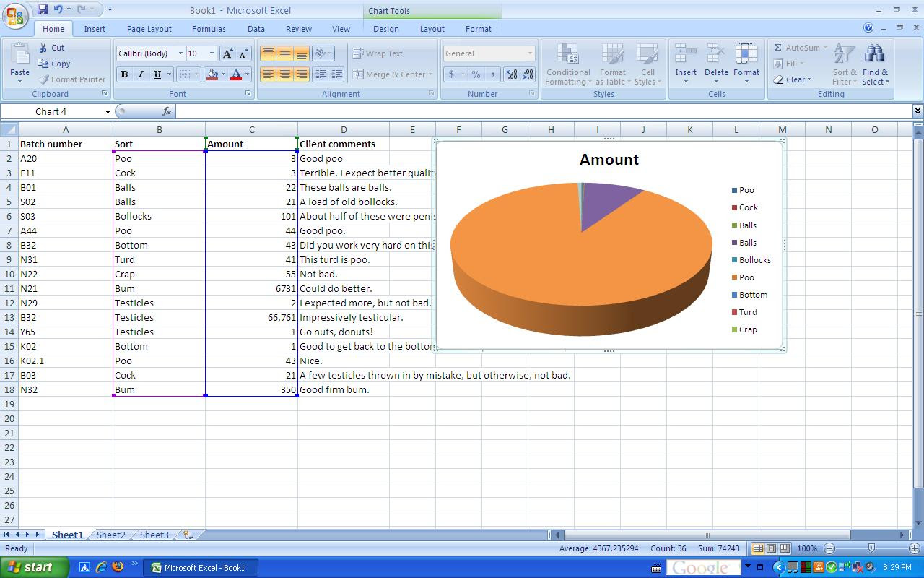Screen dimensions: 924x578
Task: Click the formula bar input field
Action: point(544,111)
